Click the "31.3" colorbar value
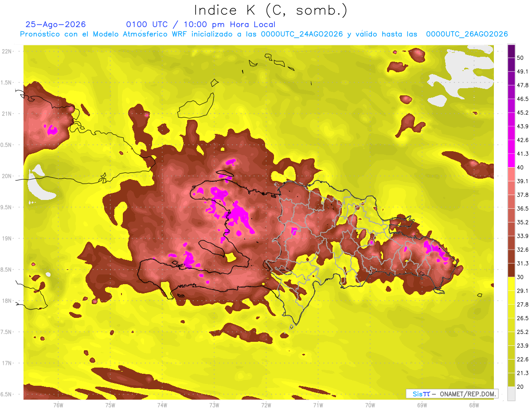532x411 pixels. (x=523, y=263)
